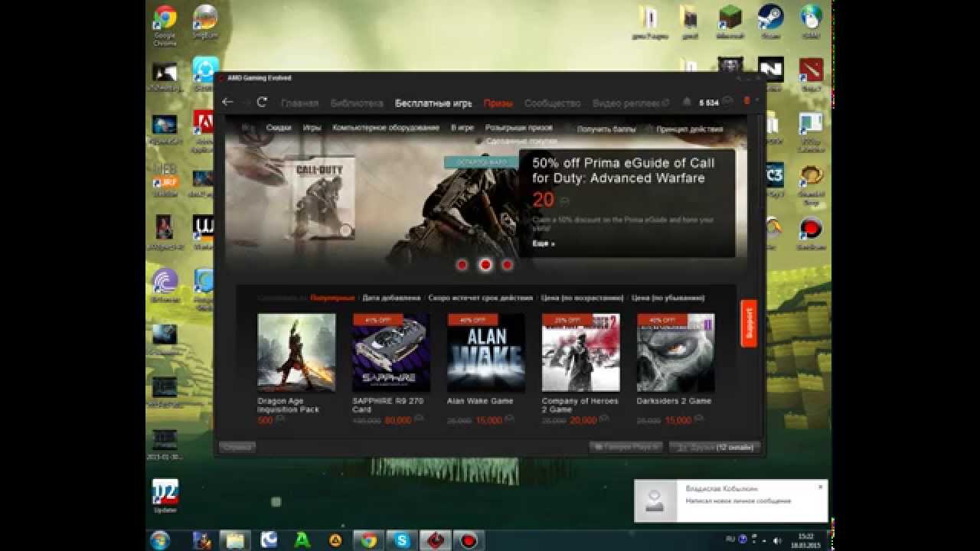Open the file explorer taskbar icon
The width and height of the screenshot is (980, 551).
tap(235, 540)
